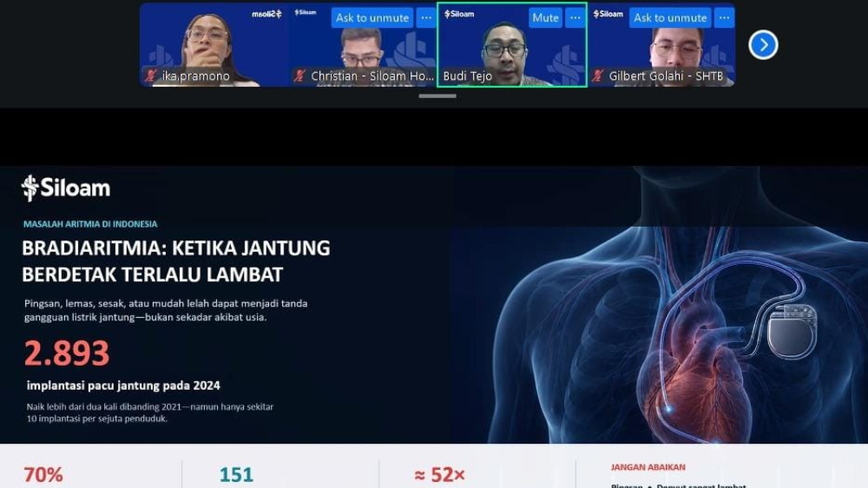Click the '151' statistic
This screenshot has width=868, height=488.
(236, 475)
